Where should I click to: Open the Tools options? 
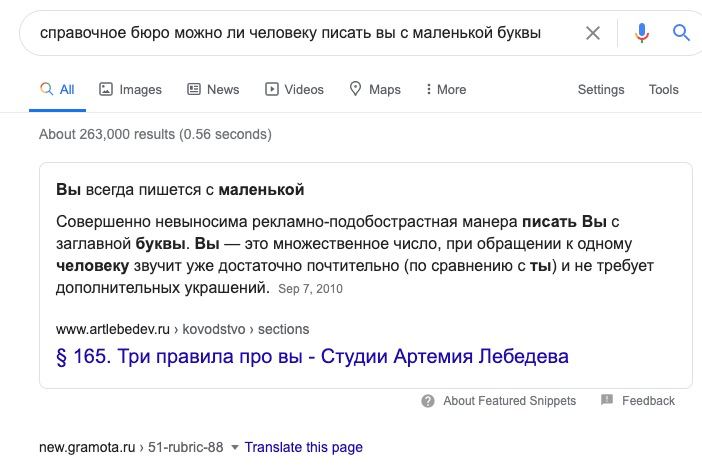point(663,89)
